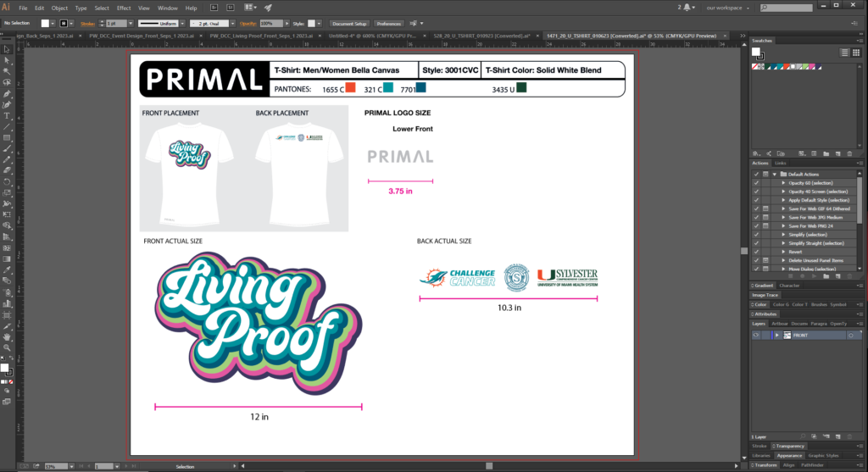This screenshot has height=472, width=868.
Task: Open the Graphic Styles tab
Action: (x=823, y=455)
